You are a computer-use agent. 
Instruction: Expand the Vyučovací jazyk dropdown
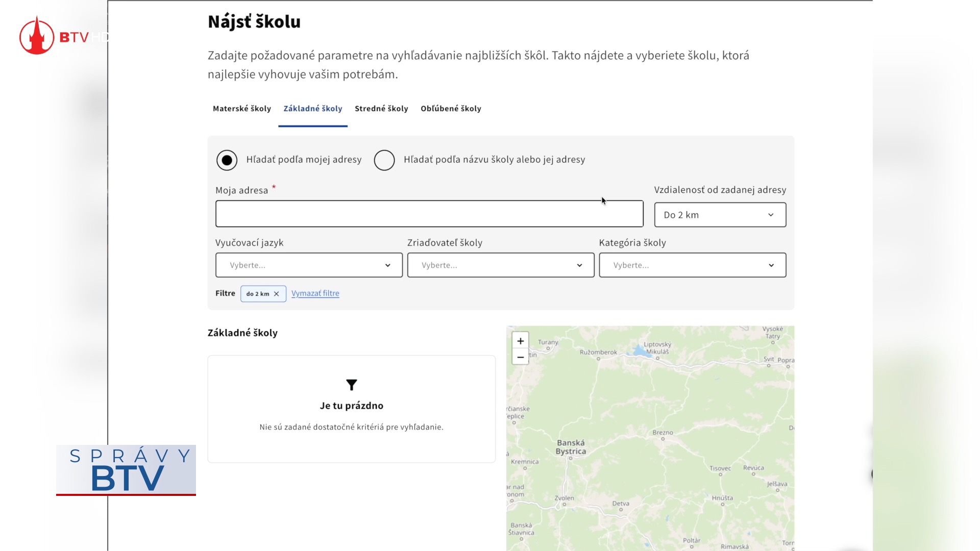pos(309,265)
